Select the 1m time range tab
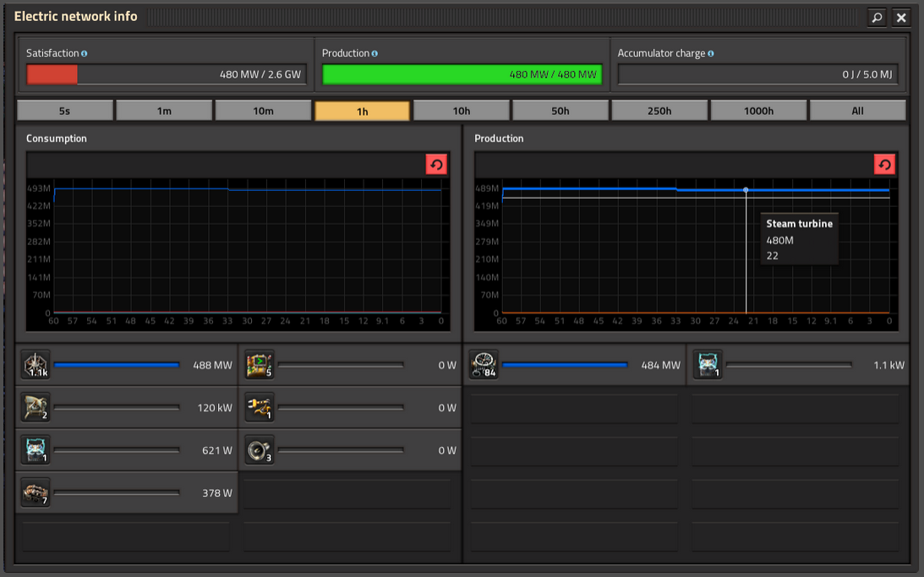The image size is (924, 577). [164, 111]
